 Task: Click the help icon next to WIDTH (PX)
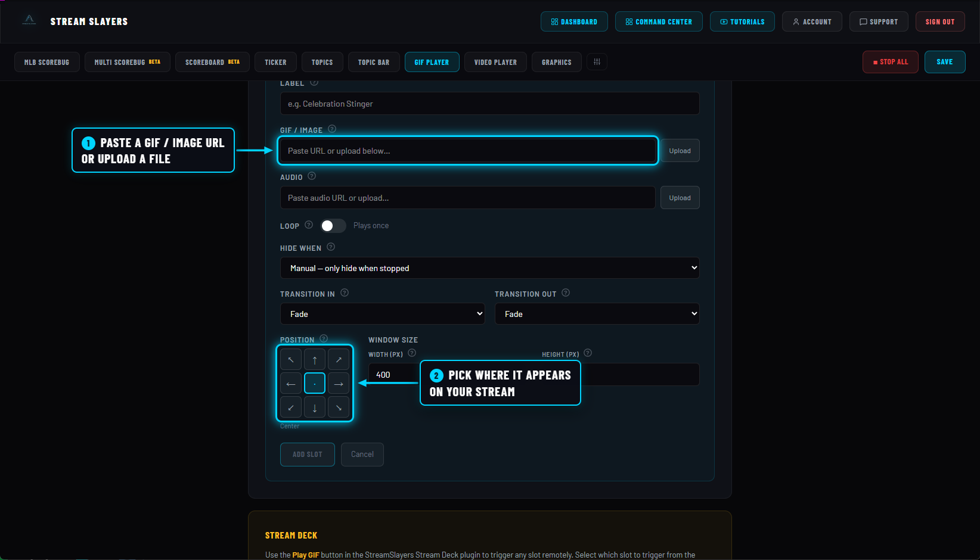pyautogui.click(x=412, y=353)
